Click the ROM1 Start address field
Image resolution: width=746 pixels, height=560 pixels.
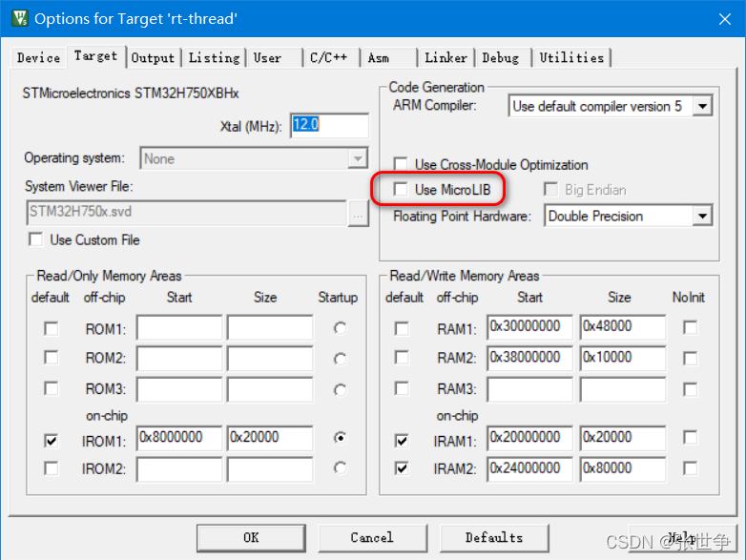click(179, 327)
